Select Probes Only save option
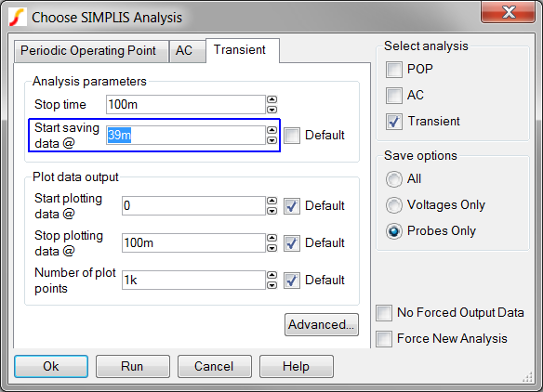The height and width of the screenshot is (392, 543). tap(394, 231)
